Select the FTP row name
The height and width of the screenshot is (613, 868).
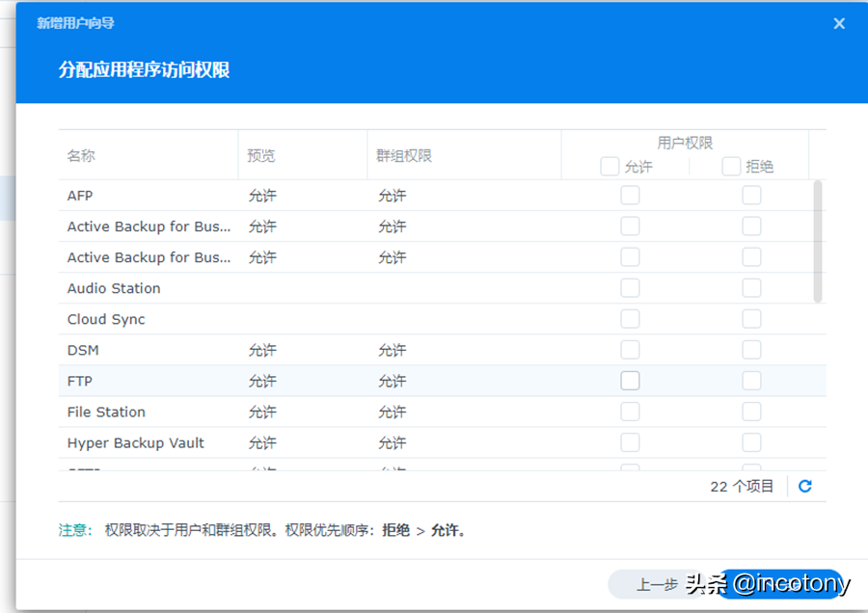80,382
